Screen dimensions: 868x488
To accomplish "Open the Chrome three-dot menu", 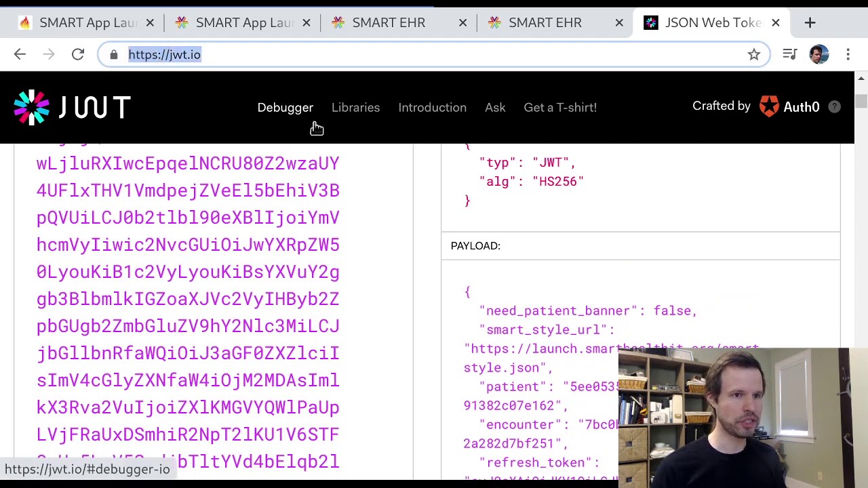I will tap(848, 54).
